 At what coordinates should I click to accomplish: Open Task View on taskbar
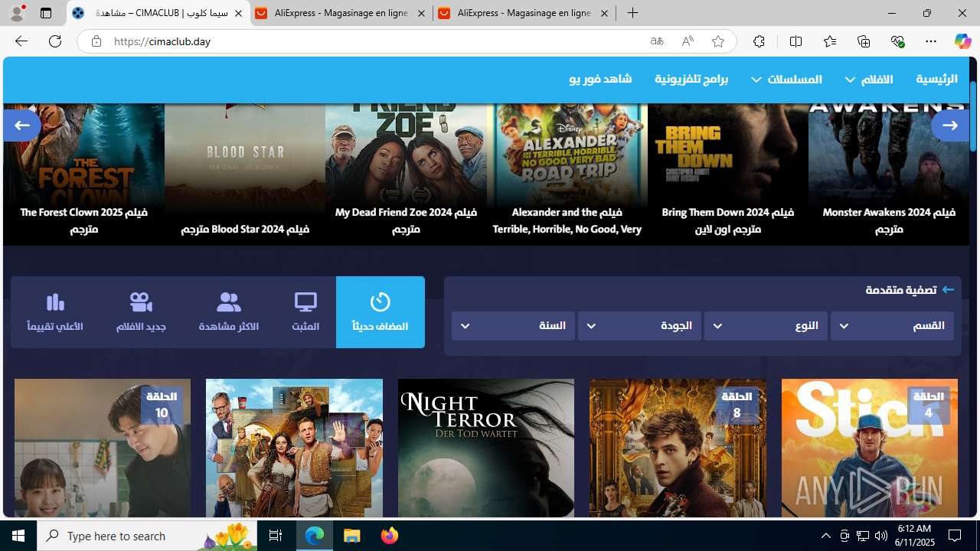276,536
